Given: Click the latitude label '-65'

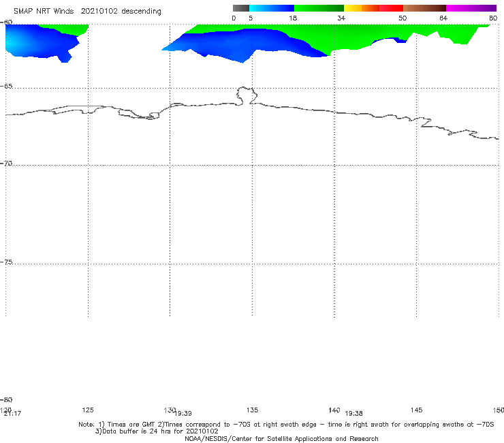Looking at the screenshot, I should click(6, 87).
